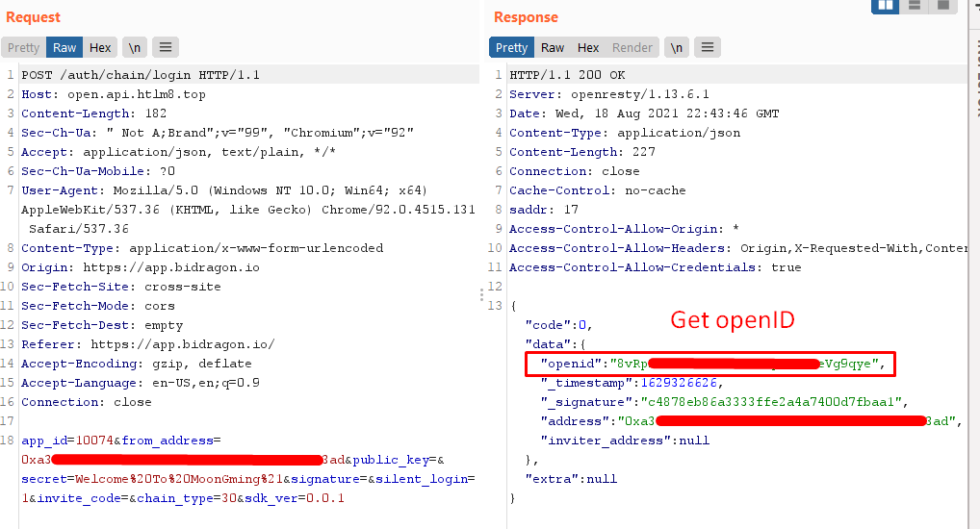Click the User-Agent Mozilla/5.0 header line
Image resolution: width=980 pixels, height=529 pixels.
tap(224, 190)
